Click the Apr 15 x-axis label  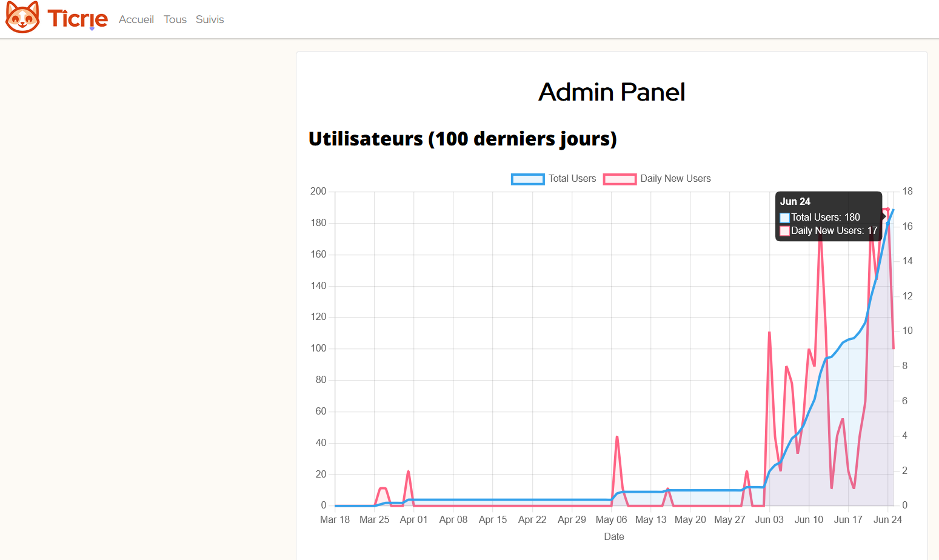coord(493,520)
